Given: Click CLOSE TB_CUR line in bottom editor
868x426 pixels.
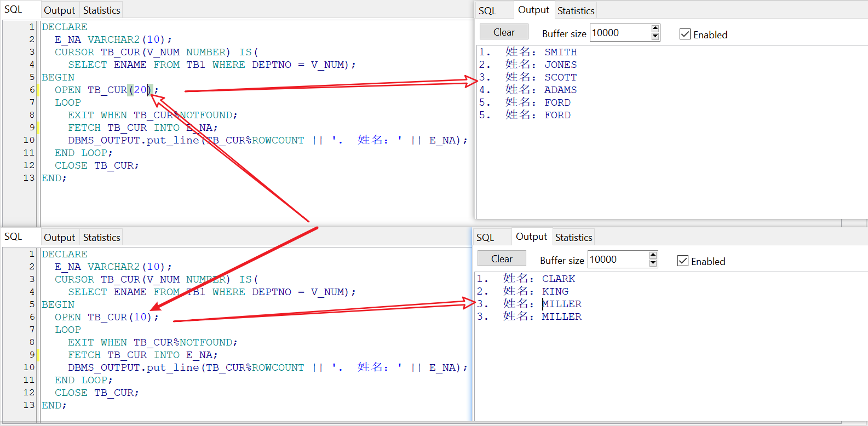Looking at the screenshot, I should pos(97,393).
